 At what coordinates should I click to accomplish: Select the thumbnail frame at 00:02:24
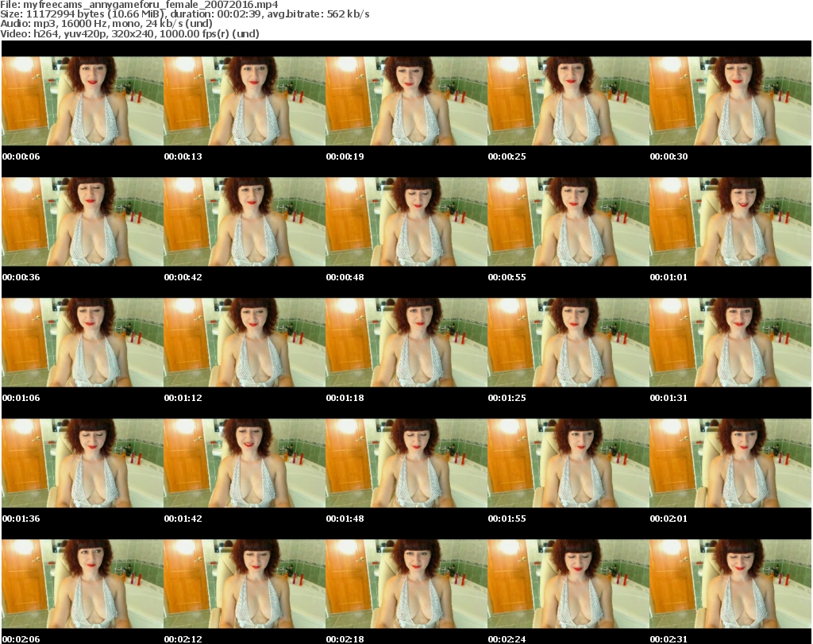(x=568, y=584)
